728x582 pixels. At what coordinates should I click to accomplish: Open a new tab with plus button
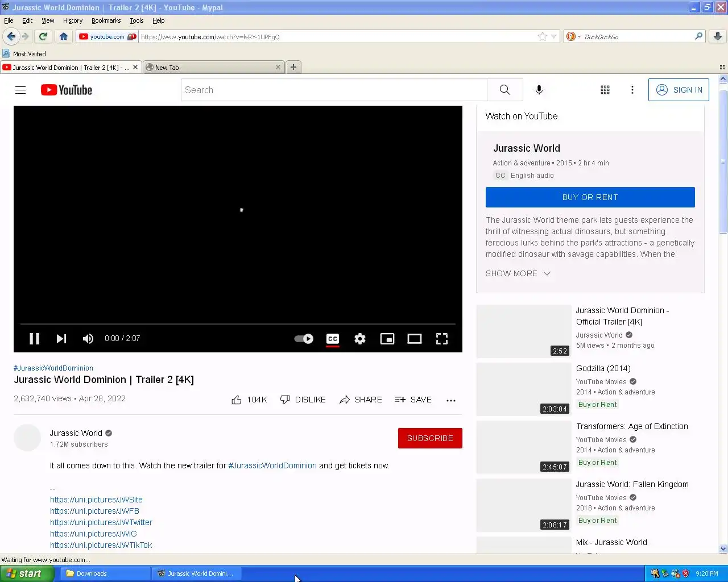pyautogui.click(x=293, y=67)
